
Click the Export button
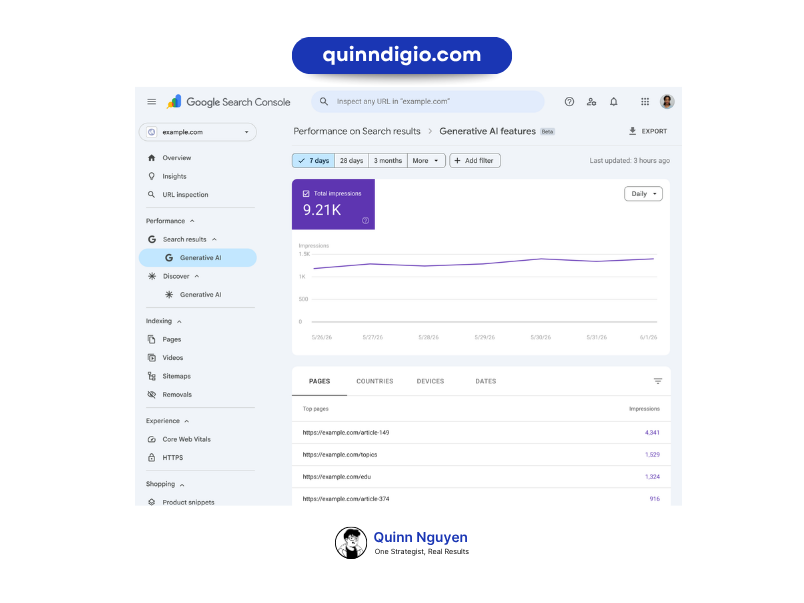[x=648, y=131]
